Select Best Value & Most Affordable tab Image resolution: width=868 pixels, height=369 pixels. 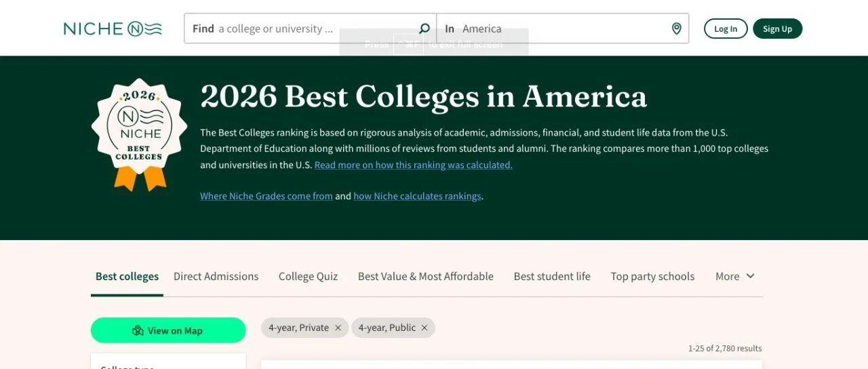(x=426, y=276)
